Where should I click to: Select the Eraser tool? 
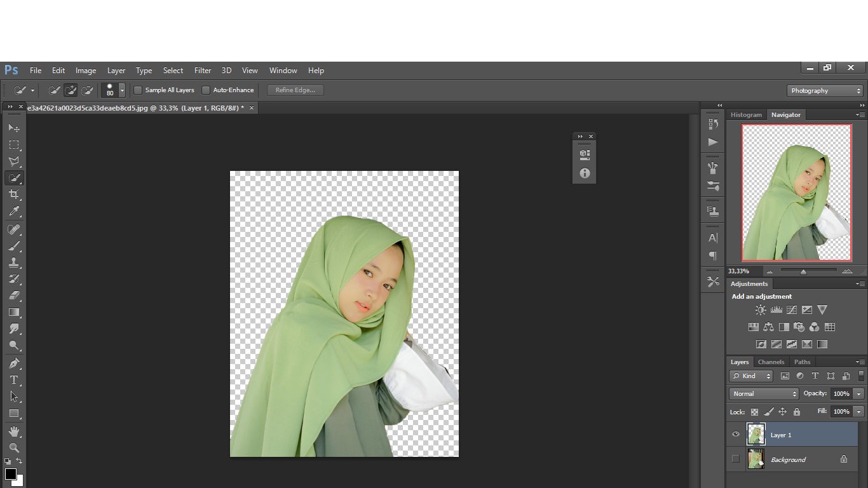click(x=14, y=295)
